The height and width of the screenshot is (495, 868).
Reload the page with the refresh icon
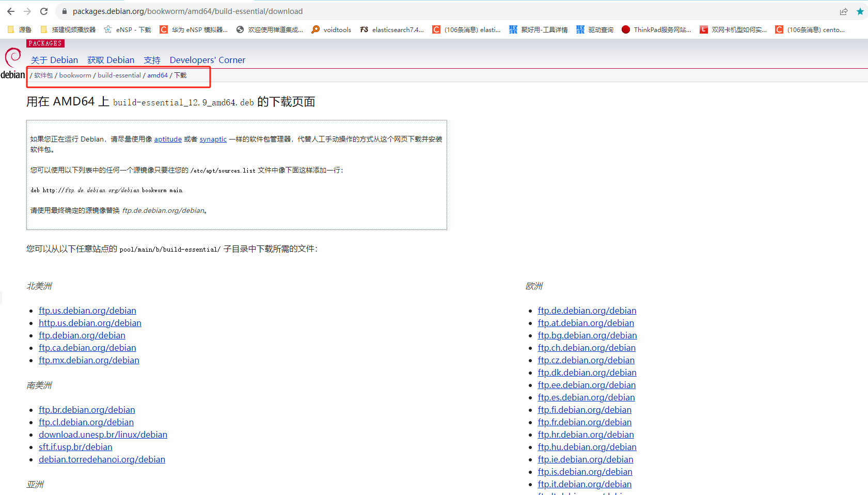pos(44,11)
